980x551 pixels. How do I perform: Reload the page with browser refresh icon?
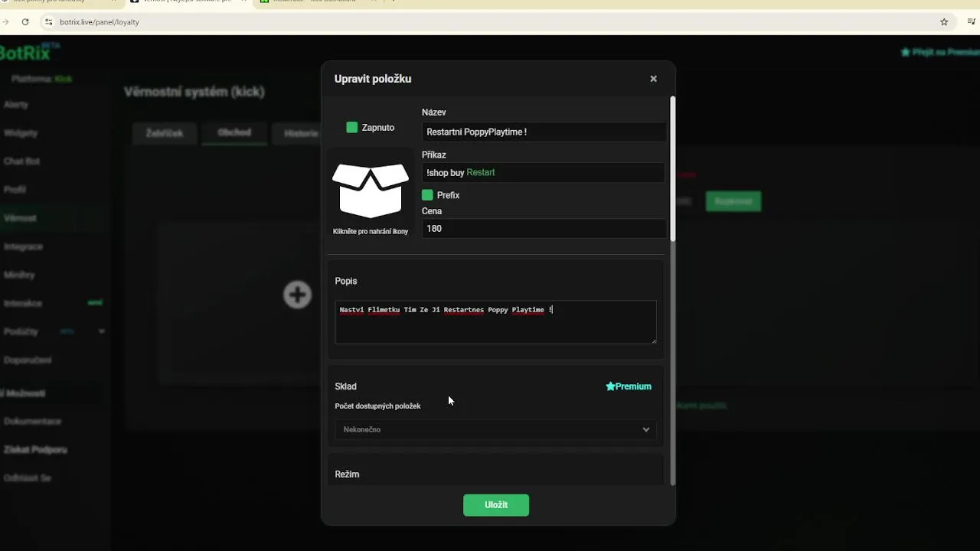25,22
